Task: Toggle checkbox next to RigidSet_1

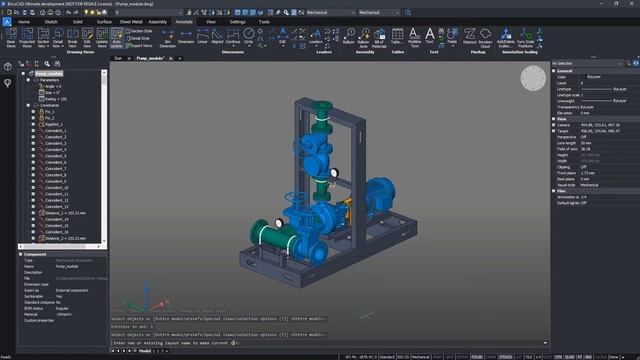Action: [33, 124]
